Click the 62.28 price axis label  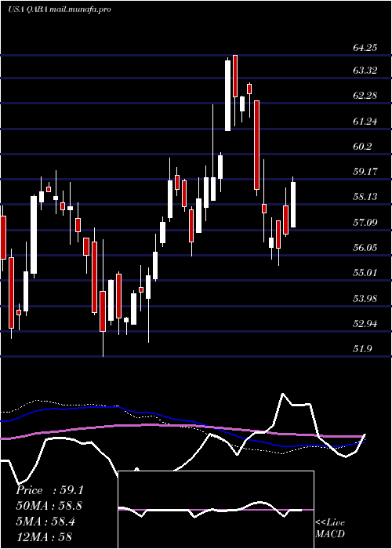coord(365,95)
